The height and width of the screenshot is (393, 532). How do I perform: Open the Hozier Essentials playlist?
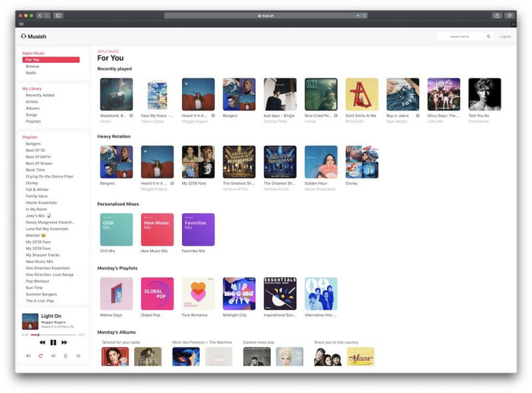41,202
